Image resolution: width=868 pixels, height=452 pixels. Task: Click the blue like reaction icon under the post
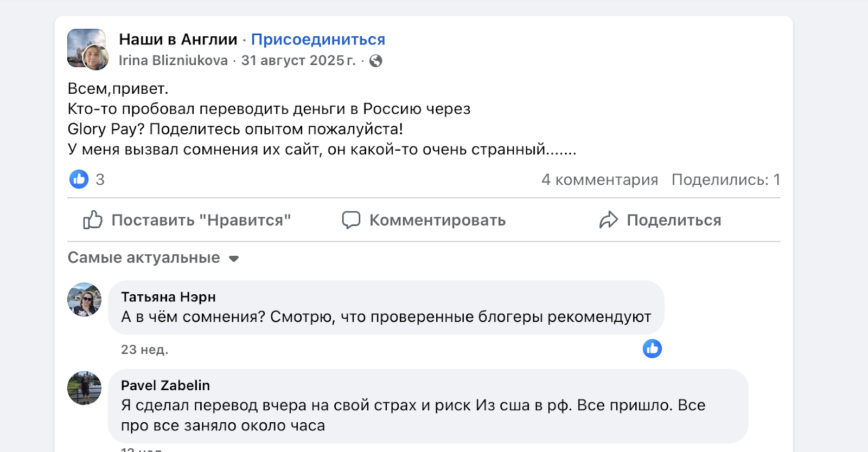79,179
